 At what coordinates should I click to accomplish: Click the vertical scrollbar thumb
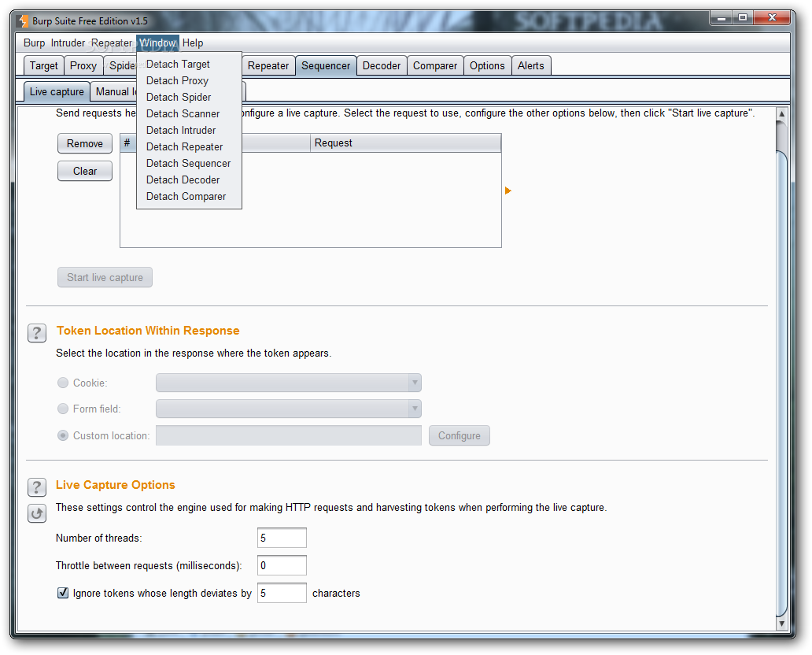[x=782, y=383]
